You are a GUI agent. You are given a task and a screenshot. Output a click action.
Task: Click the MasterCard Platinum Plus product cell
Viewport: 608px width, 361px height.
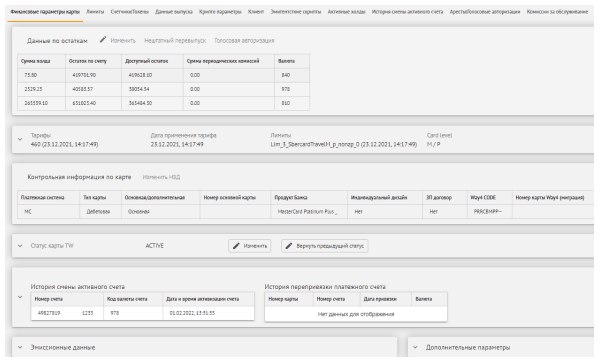pos(309,212)
